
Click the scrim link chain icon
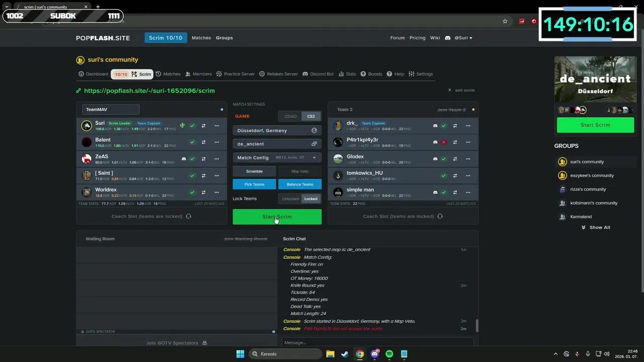pos(78,90)
